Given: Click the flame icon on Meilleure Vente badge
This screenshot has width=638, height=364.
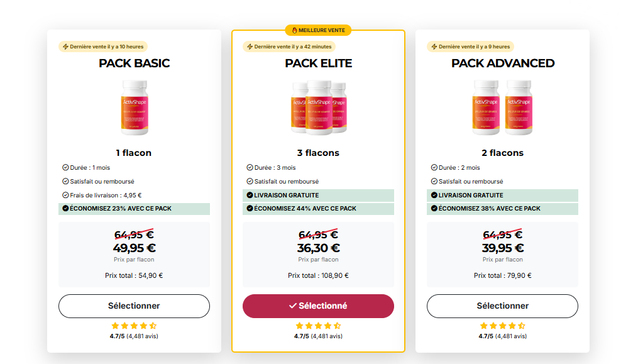Looking at the screenshot, I should click(x=294, y=30).
